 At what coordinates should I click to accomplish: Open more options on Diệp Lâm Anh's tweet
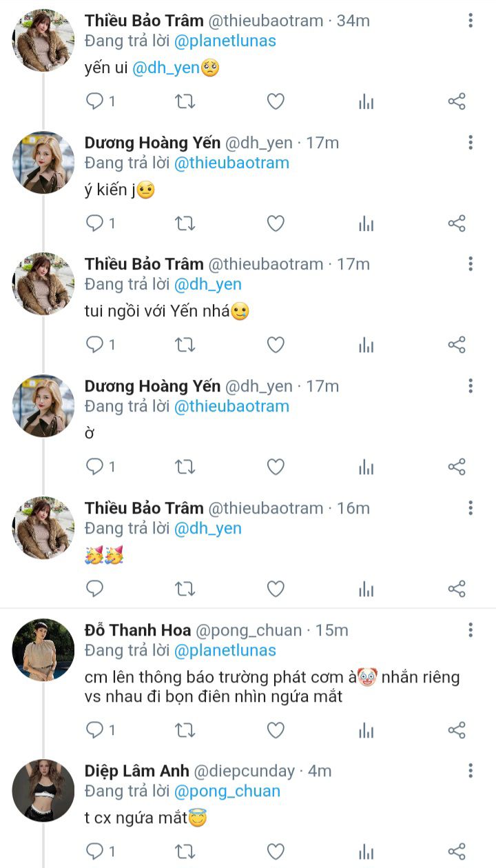[471, 771]
